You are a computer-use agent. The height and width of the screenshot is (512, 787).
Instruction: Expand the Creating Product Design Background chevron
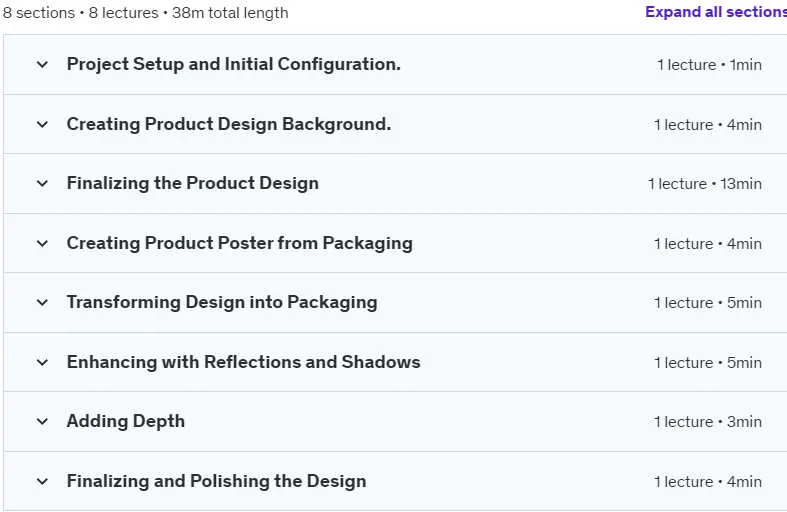(43, 124)
